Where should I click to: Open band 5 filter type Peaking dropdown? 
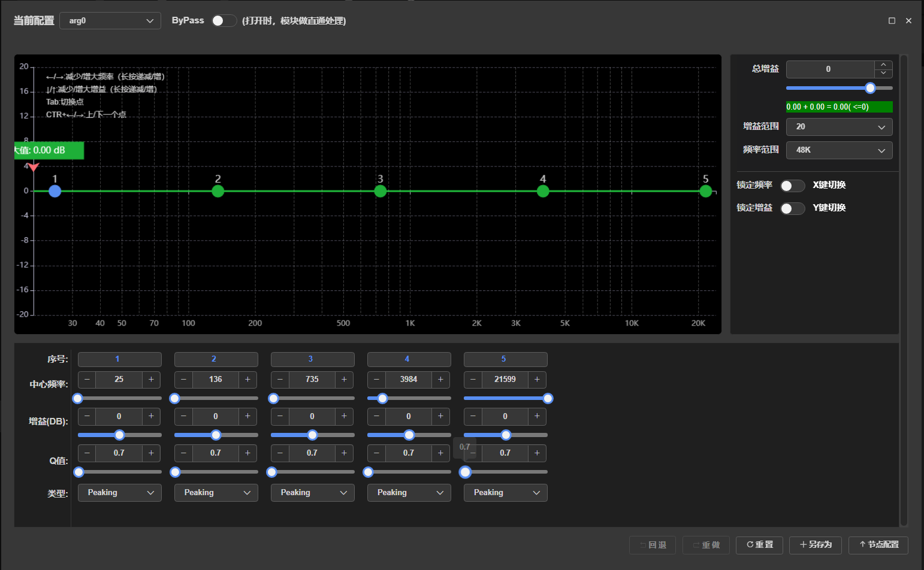coord(506,493)
